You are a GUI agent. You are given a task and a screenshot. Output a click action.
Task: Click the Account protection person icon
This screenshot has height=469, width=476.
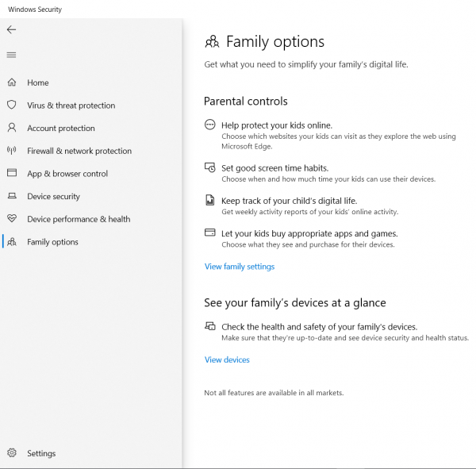(x=12, y=128)
